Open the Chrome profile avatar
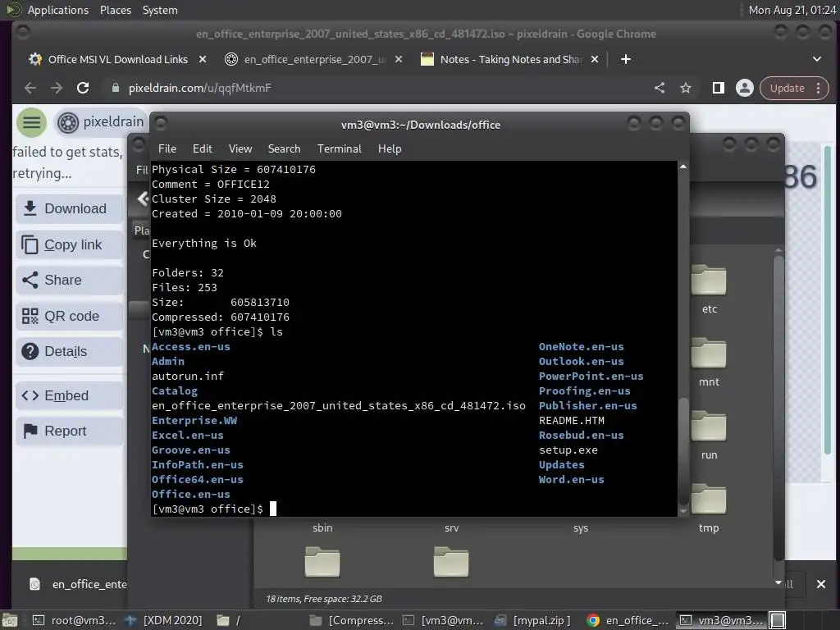Image resolution: width=840 pixels, height=630 pixels. (x=745, y=88)
